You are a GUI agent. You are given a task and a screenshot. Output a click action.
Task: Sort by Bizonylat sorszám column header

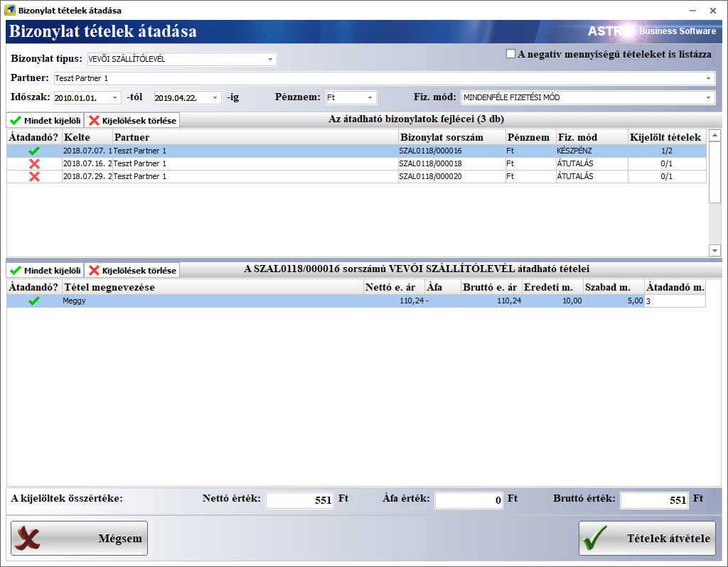tap(451, 137)
